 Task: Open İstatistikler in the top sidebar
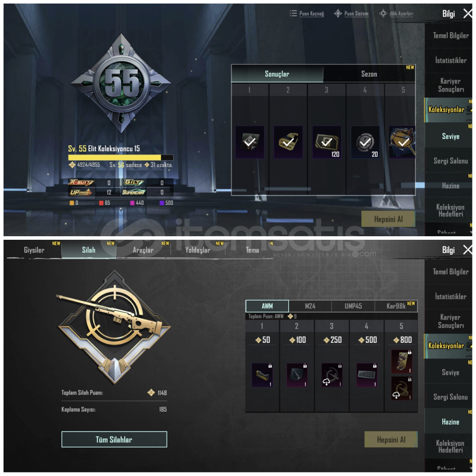coord(450,60)
